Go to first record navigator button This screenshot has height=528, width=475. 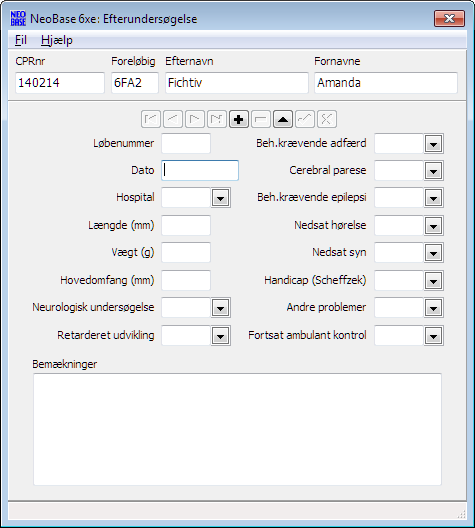[x=150, y=119]
